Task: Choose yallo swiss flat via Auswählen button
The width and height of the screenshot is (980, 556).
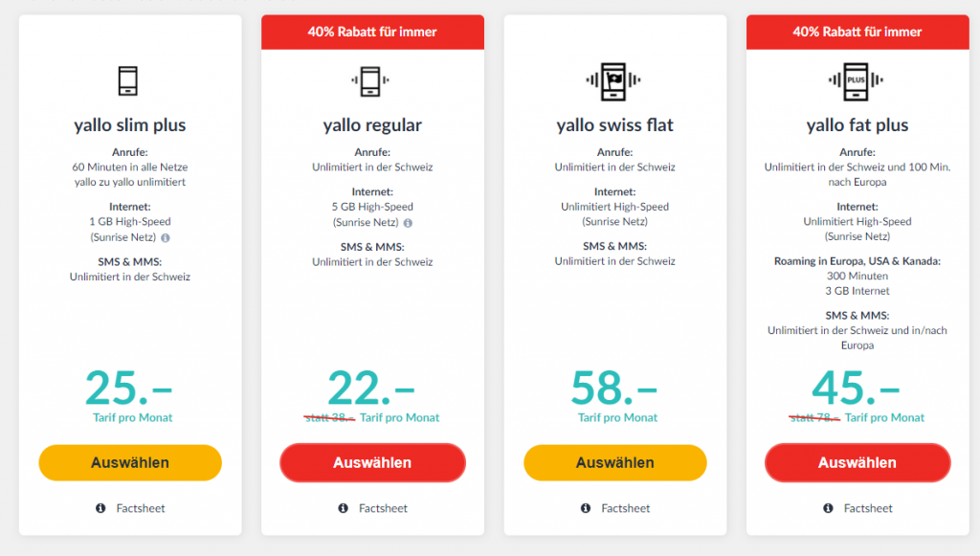Action: click(x=615, y=463)
